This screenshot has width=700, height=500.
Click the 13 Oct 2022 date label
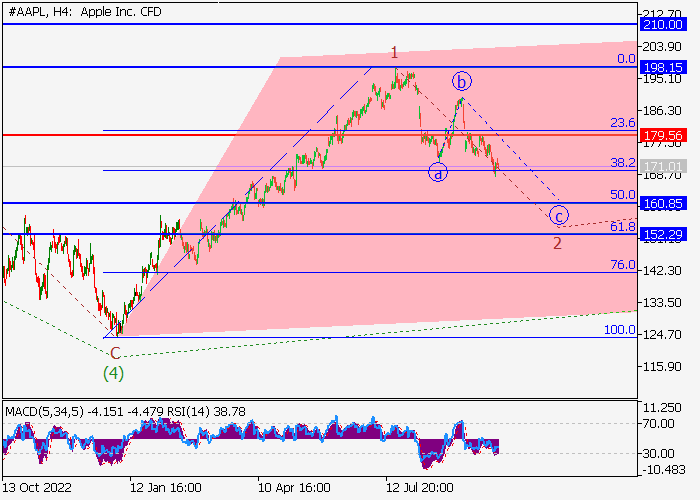(x=37, y=487)
